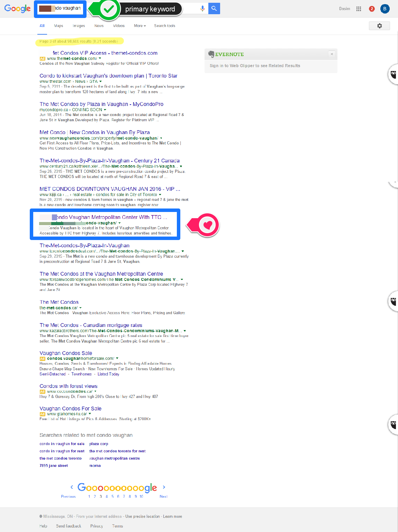Search related 'moma'
Image resolution: width=398 pixels, height=532 pixels.
coord(95,465)
